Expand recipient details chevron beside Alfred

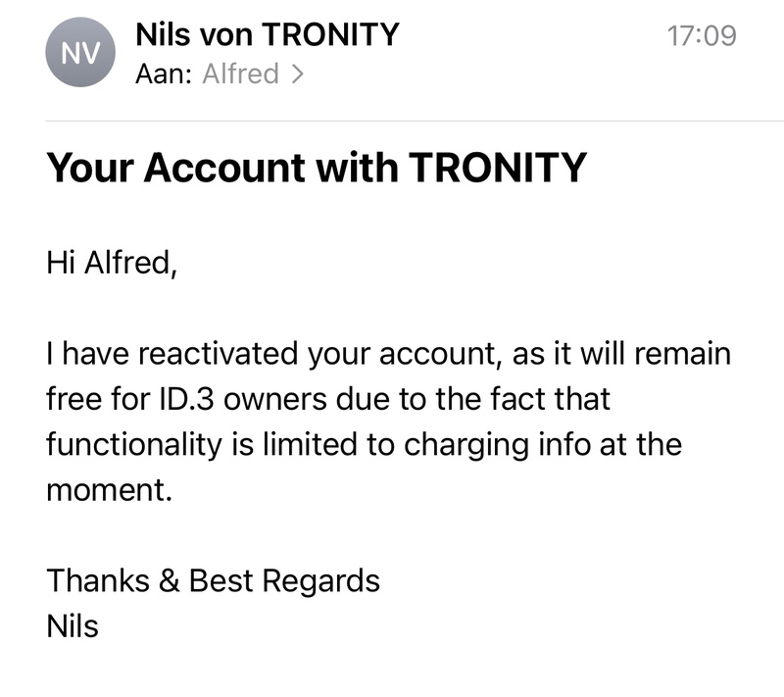tap(297, 74)
